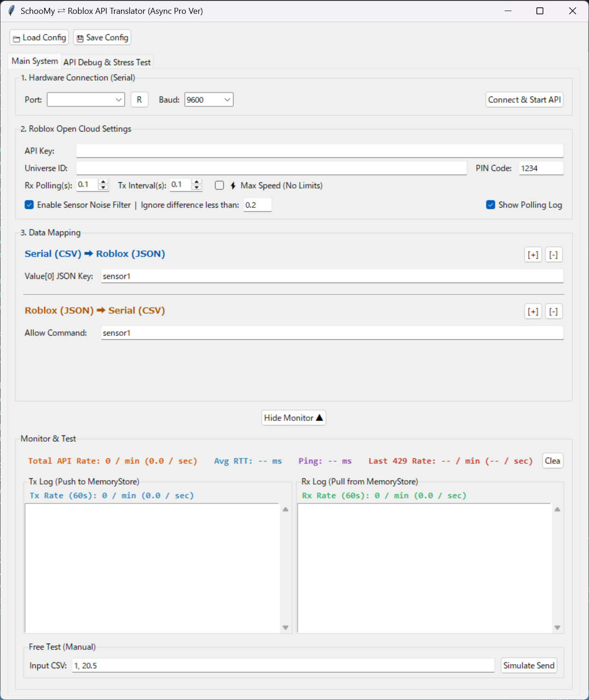This screenshot has height=700, width=589.
Task: Toggle Show Polling Log checkbox
Action: (x=491, y=205)
